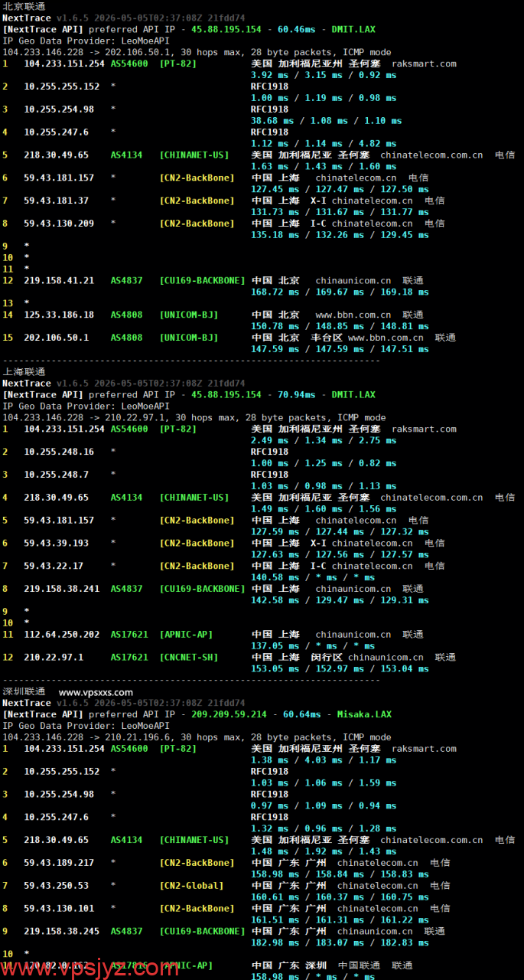Click the 深圳联通 section heading
Viewport: 524px width, 980px height.
tap(24, 692)
